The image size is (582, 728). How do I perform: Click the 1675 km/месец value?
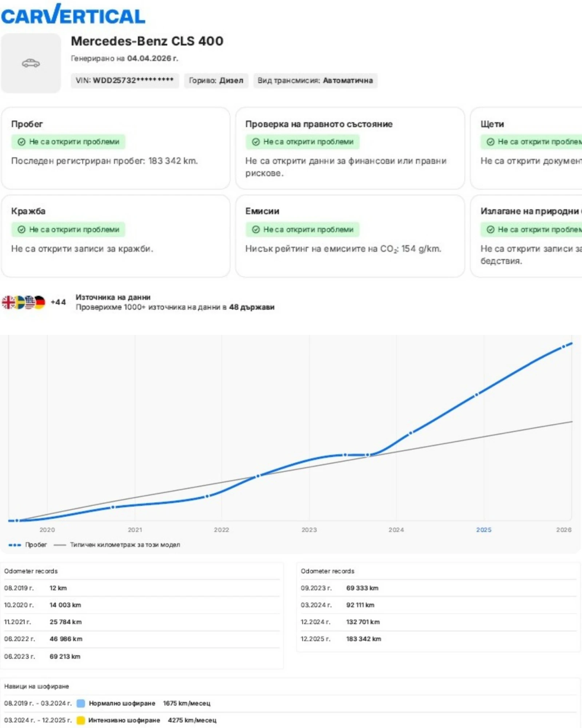click(187, 703)
